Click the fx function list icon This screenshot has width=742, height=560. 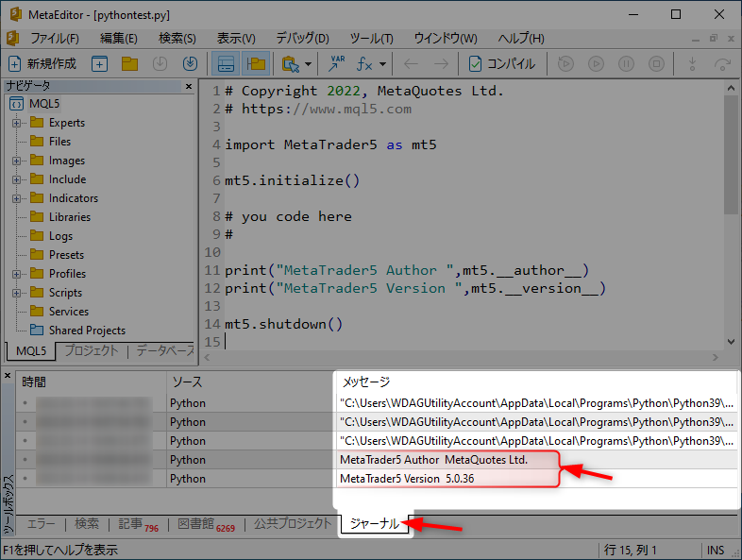[x=364, y=63]
